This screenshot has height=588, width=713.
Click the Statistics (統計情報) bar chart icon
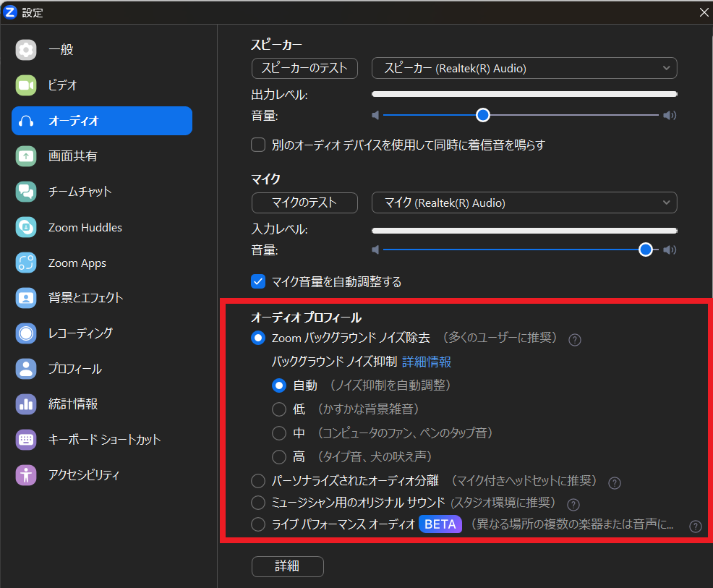[26, 404]
